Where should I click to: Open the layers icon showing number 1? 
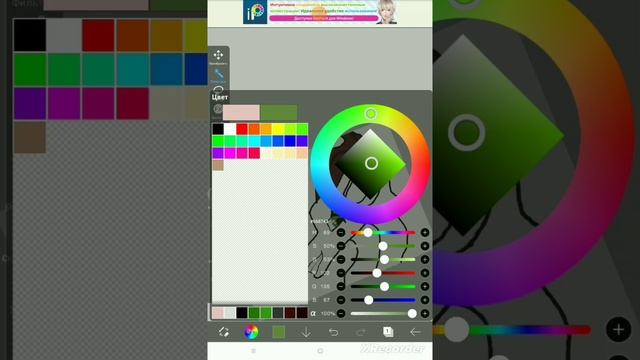click(388, 331)
